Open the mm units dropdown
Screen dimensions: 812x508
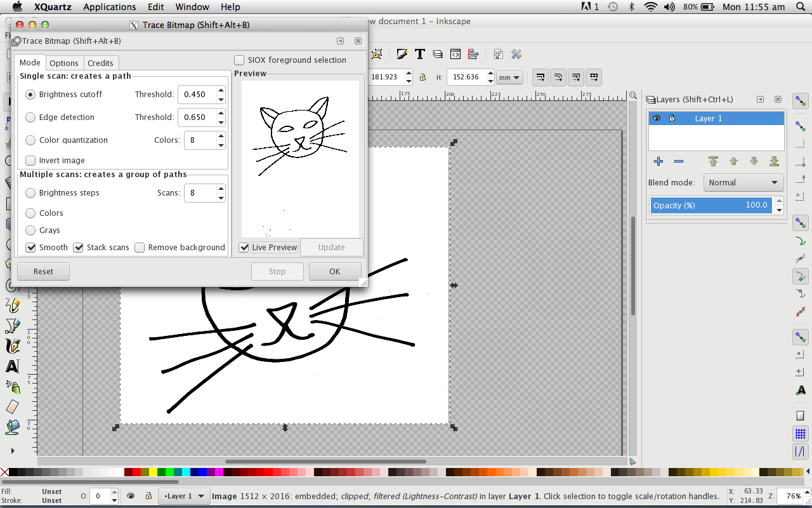point(509,77)
